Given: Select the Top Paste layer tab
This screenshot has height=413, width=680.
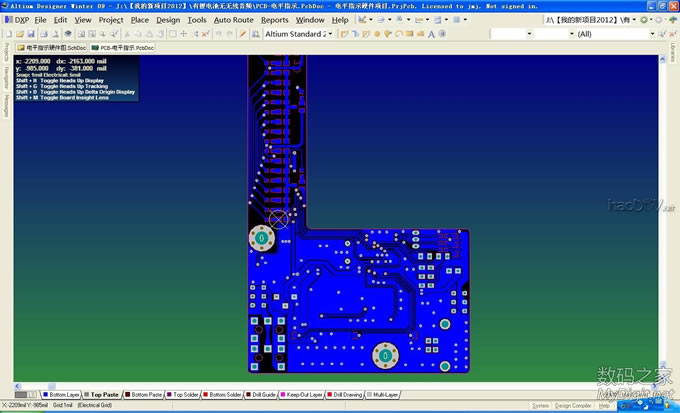Looking at the screenshot, I should tap(104, 395).
